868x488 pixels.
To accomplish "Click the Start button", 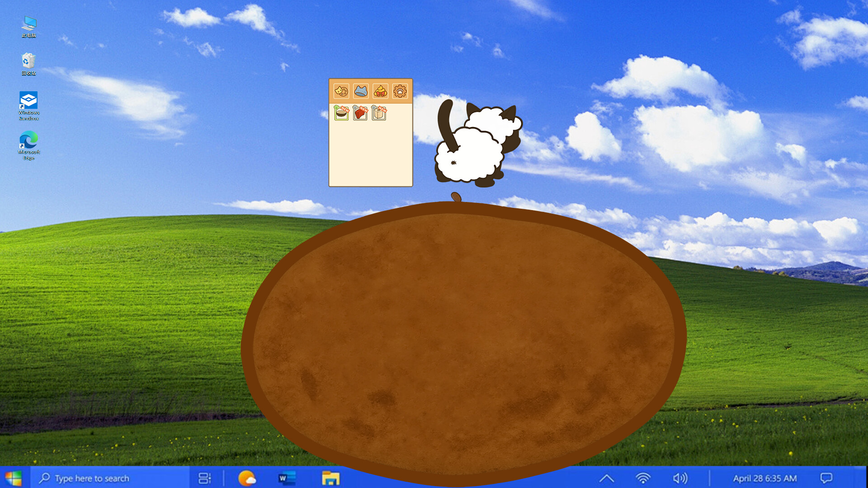I will pyautogui.click(x=14, y=478).
